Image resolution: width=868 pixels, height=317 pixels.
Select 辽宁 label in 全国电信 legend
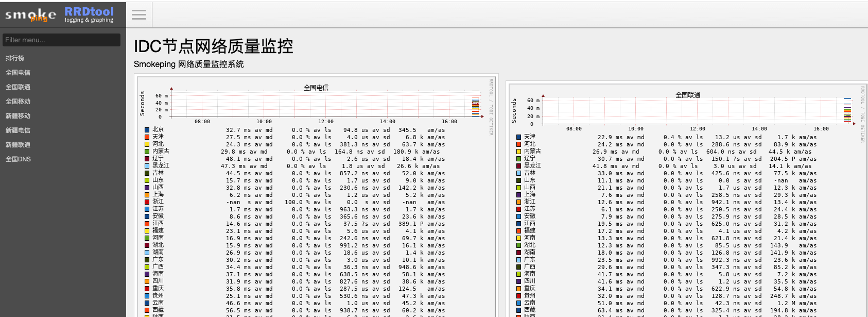158,159
